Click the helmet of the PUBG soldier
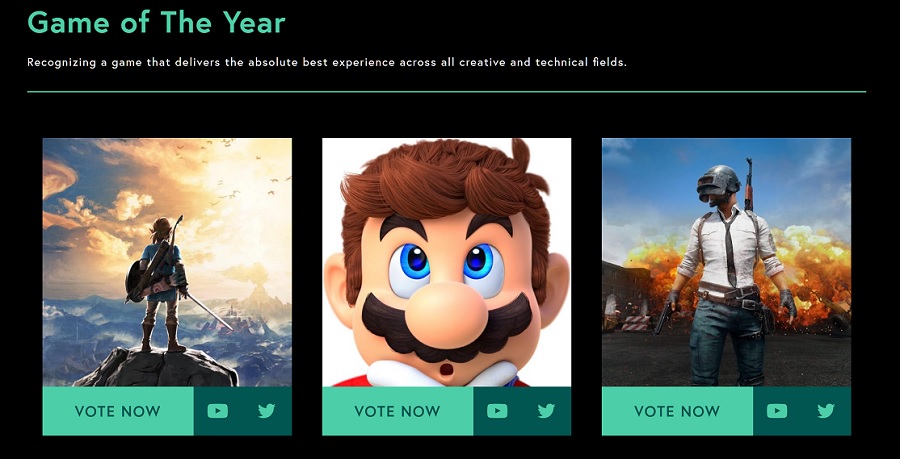Screen dimensions: 900x459 click(x=717, y=184)
